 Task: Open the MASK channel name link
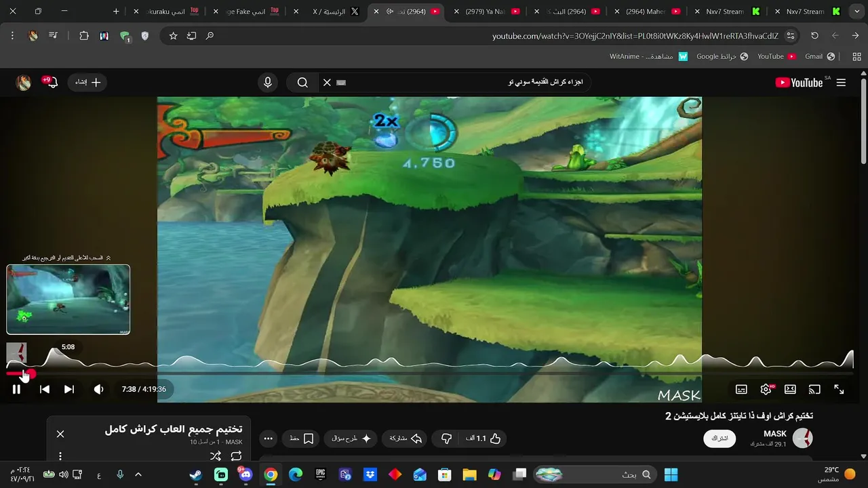(x=775, y=434)
